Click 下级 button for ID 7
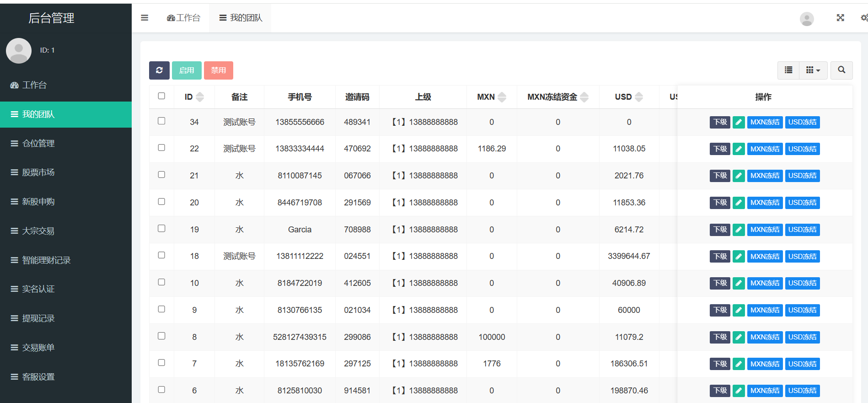This screenshot has width=868, height=403. [719, 364]
